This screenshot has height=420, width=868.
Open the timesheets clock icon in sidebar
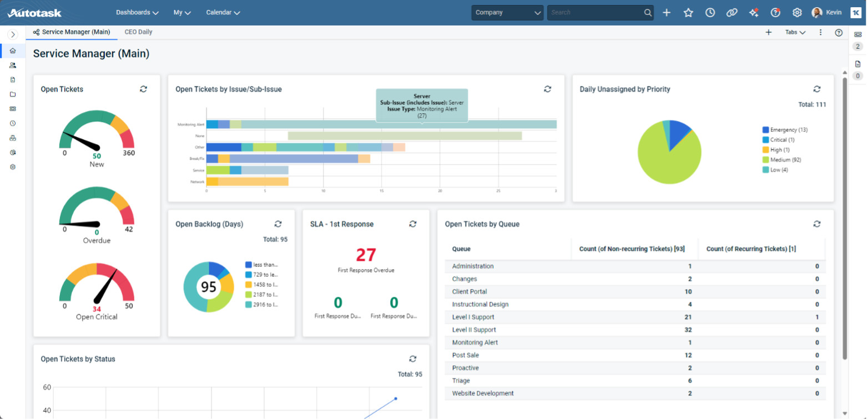[x=12, y=123]
